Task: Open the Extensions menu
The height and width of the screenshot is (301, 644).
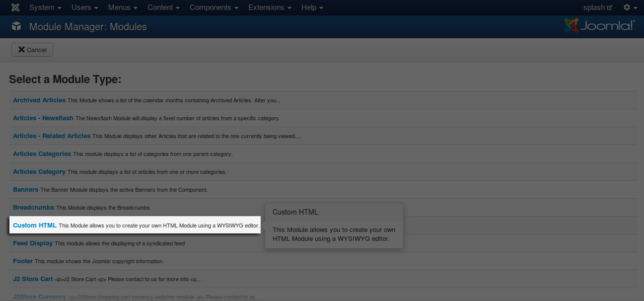Action: coord(270,7)
